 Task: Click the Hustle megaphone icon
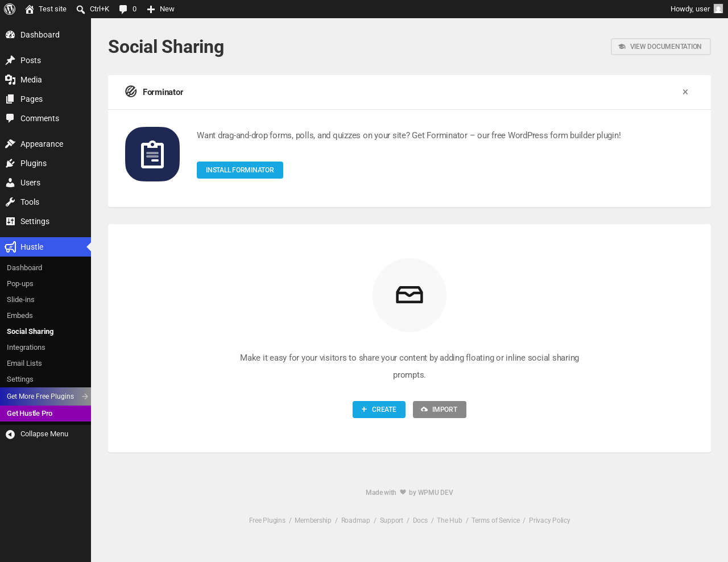click(10, 247)
